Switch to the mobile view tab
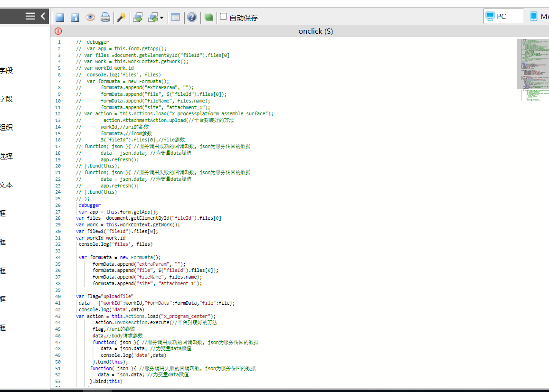 click(x=539, y=17)
